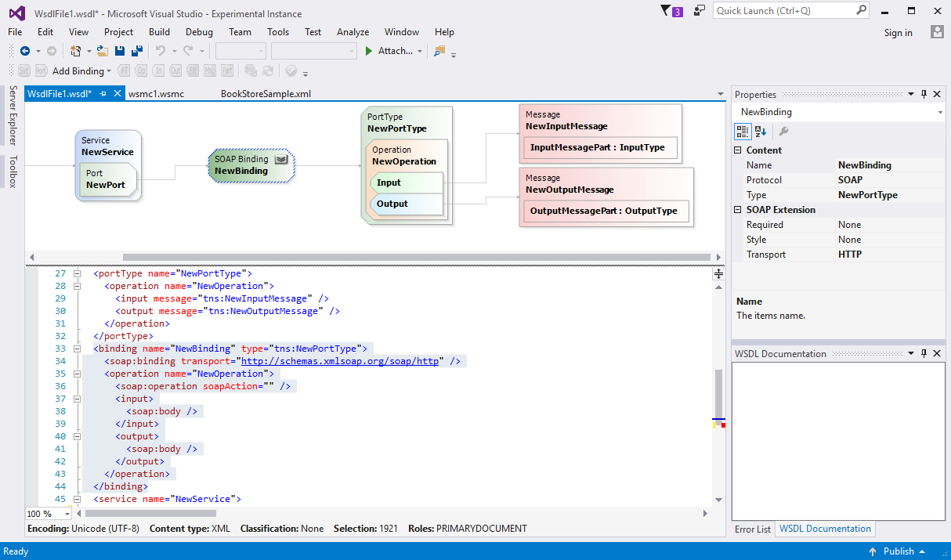Select the Service (Svc) icon on WSDL toolbar
Image resolution: width=951 pixels, height=560 pixels.
click(x=24, y=70)
